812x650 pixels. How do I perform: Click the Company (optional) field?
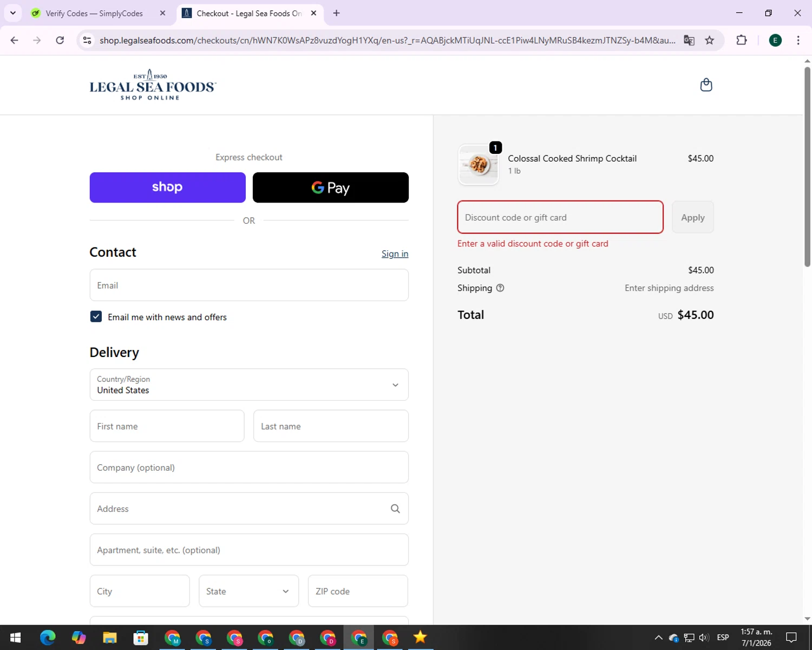(249, 467)
